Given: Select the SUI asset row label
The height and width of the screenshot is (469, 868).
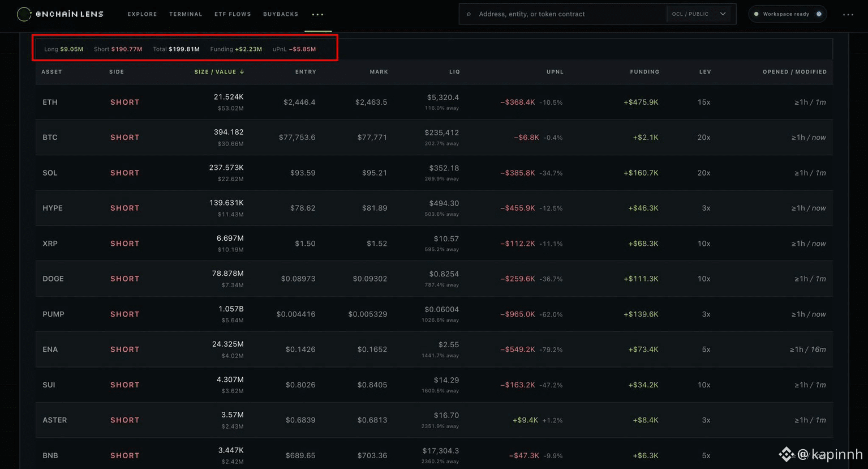Looking at the screenshot, I should click(x=49, y=385).
